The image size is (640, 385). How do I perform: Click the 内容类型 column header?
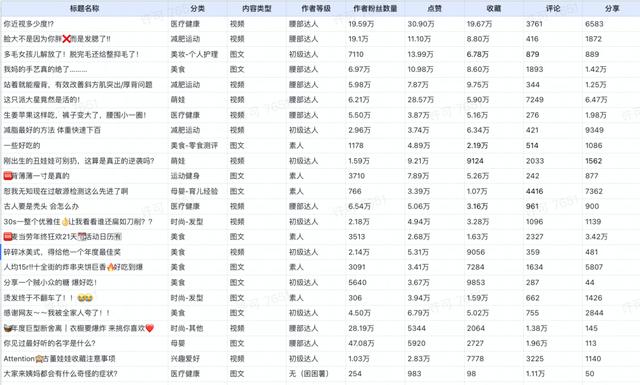257,8
